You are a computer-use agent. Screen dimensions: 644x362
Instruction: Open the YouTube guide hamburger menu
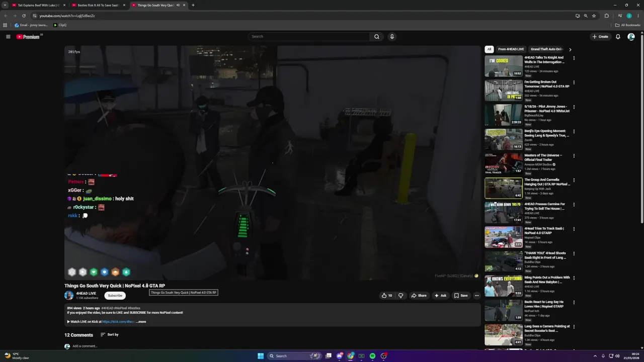pos(8,37)
